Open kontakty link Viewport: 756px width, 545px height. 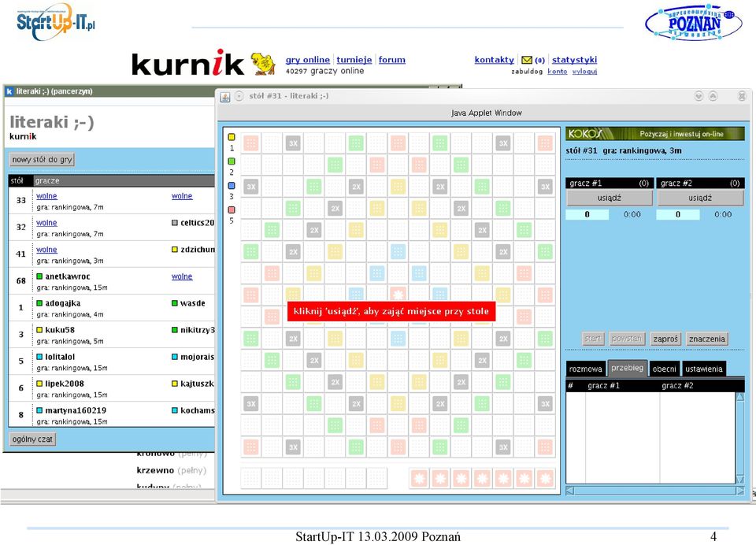pyautogui.click(x=495, y=60)
